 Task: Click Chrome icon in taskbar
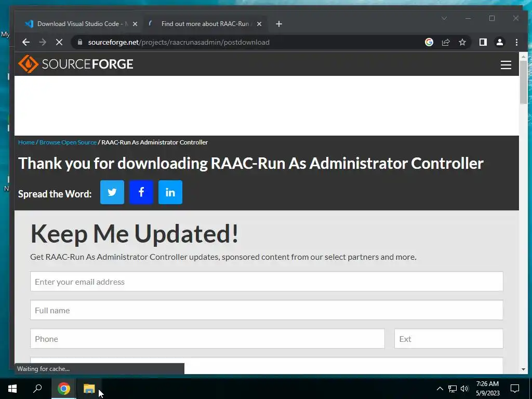pos(63,388)
